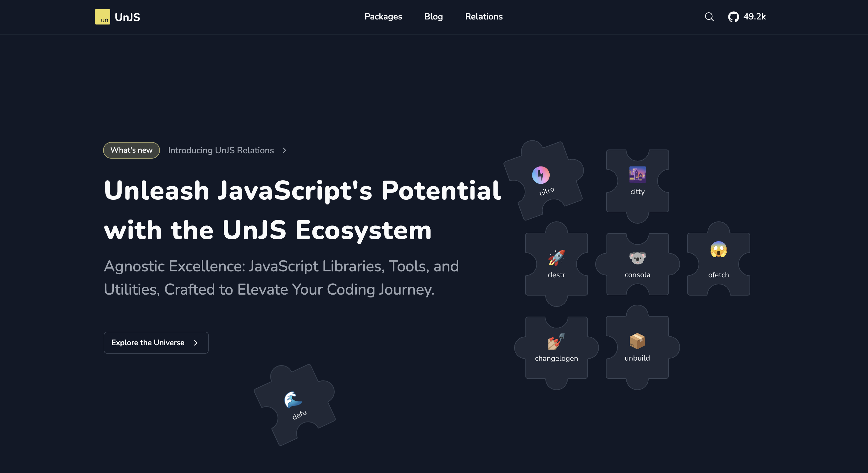Open the ofetch screaming face piece
The image size is (868, 473).
(718, 250)
